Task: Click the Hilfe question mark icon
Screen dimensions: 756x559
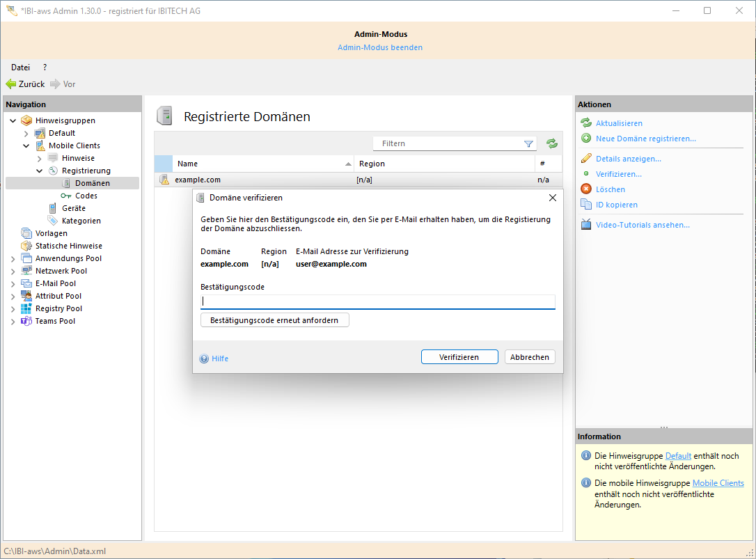Action: coord(204,359)
